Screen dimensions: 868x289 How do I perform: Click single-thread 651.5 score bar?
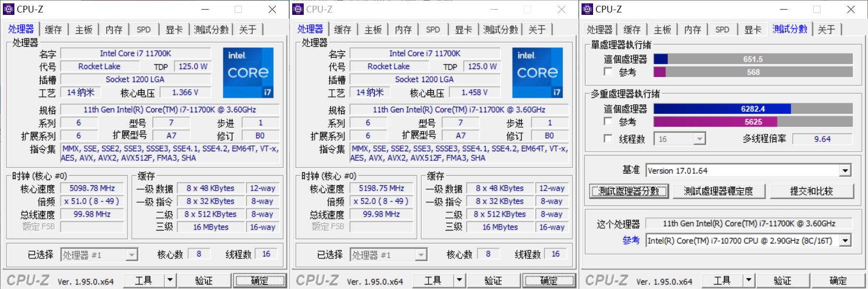[753, 59]
